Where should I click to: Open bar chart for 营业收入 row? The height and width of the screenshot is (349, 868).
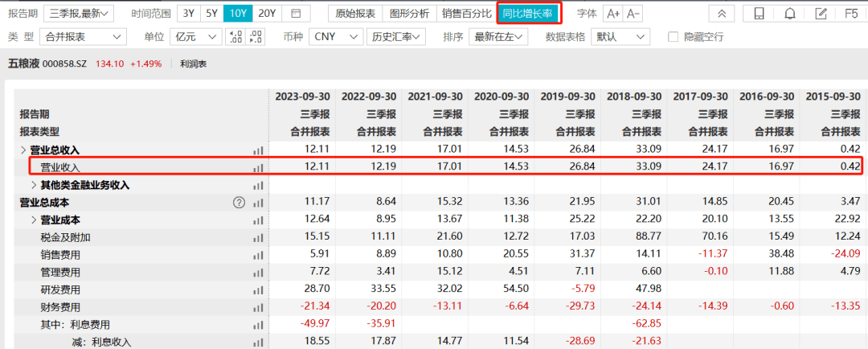pyautogui.click(x=258, y=166)
